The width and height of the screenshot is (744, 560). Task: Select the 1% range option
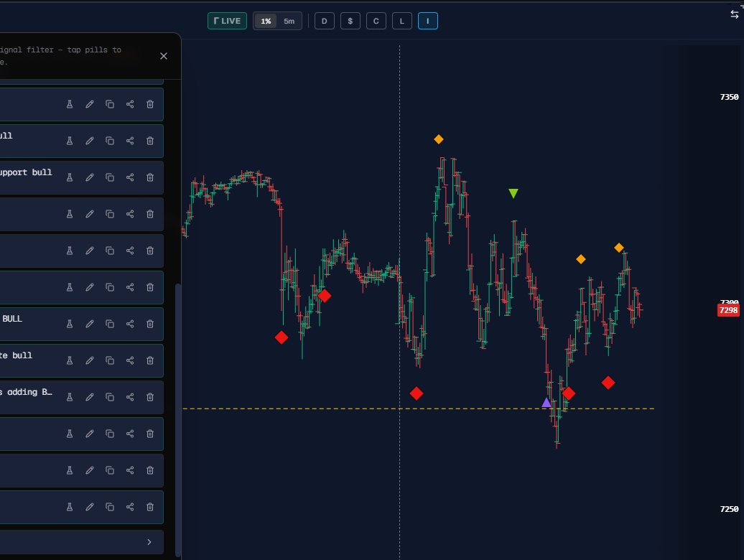(x=266, y=21)
